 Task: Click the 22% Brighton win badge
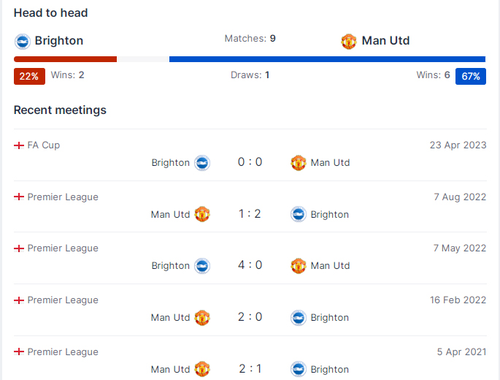[x=29, y=76]
